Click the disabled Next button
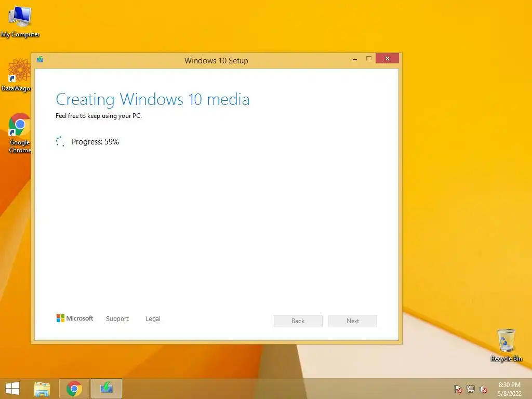Viewport: 532px width, 399px height. [353, 321]
